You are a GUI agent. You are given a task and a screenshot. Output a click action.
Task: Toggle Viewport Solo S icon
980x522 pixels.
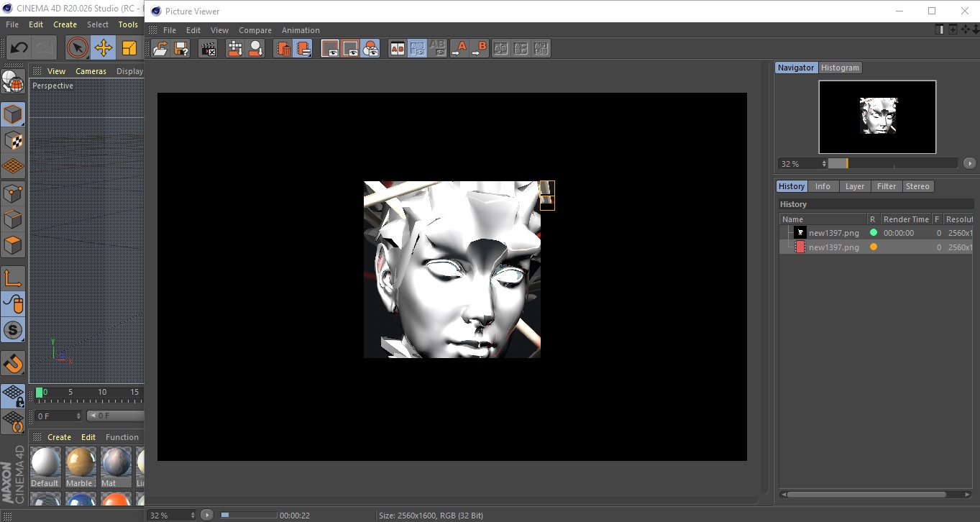tap(13, 331)
